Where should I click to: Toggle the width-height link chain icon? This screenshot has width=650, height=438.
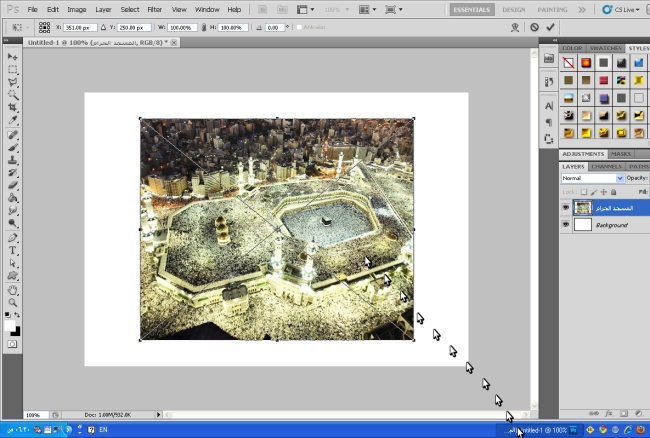(204, 27)
